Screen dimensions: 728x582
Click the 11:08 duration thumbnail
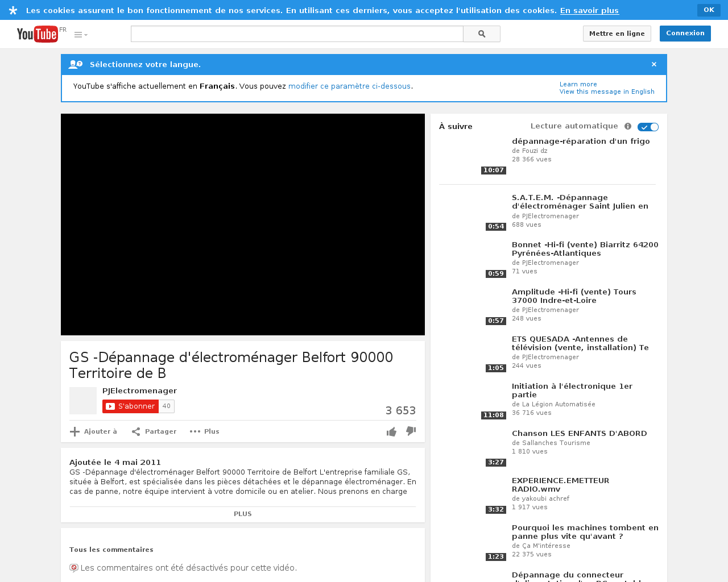tap(473, 401)
